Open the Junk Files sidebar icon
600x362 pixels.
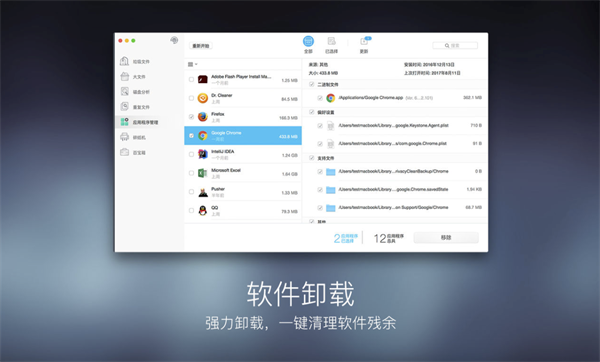pos(124,61)
